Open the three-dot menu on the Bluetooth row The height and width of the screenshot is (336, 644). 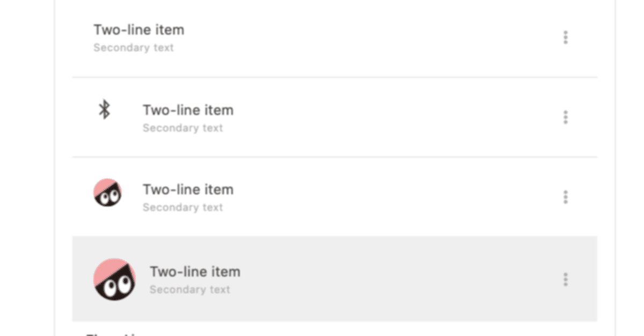[x=565, y=118]
